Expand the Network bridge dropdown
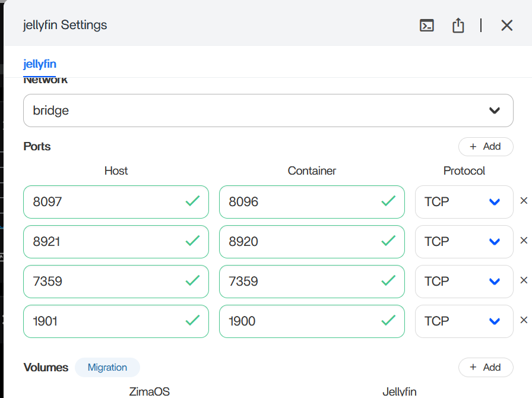 click(268, 110)
